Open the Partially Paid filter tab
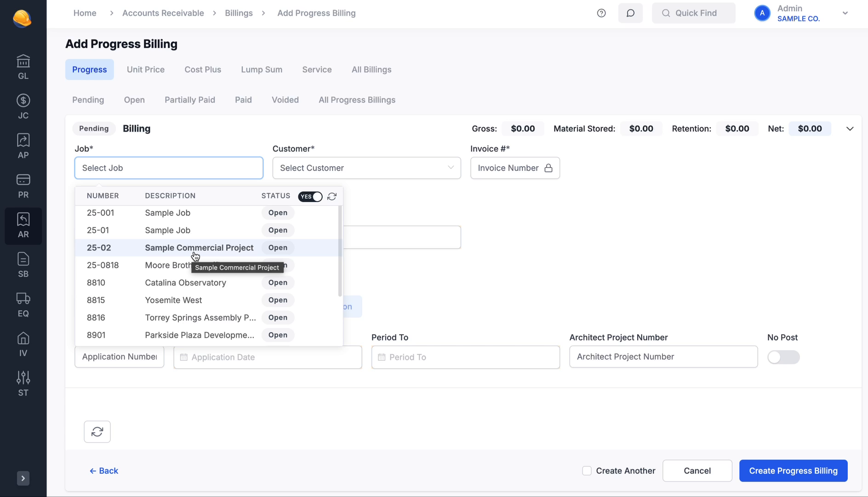This screenshot has width=868, height=497. click(190, 100)
